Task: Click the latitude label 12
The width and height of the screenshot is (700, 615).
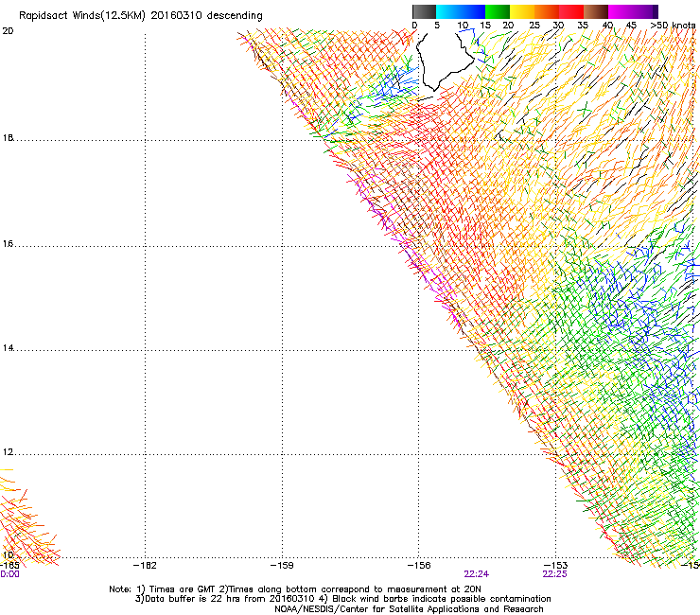Action: (8, 452)
